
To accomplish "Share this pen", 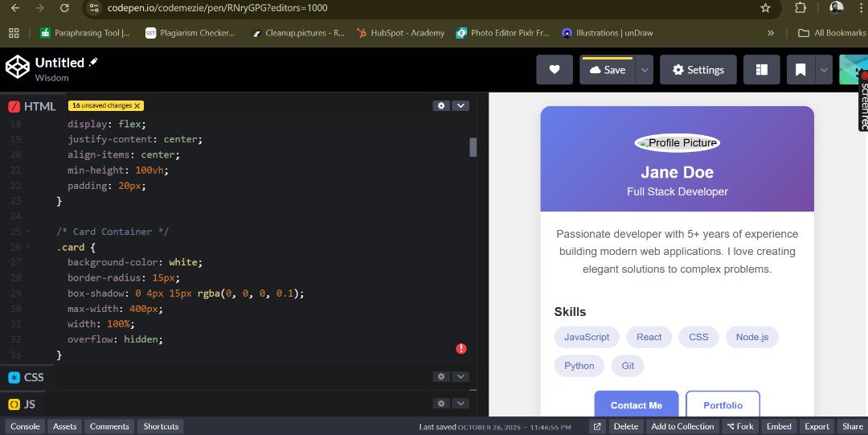I will [853, 426].
